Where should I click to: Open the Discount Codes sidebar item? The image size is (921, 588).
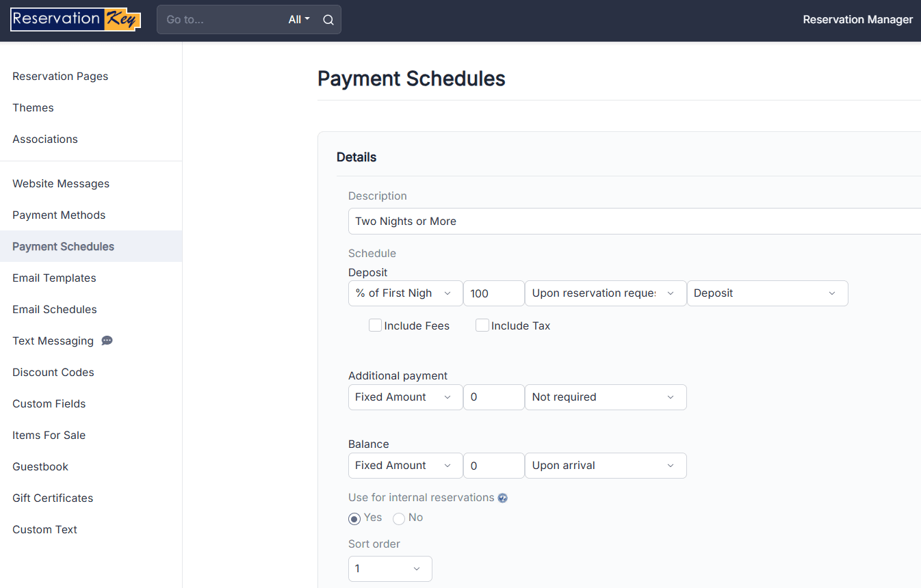53,372
